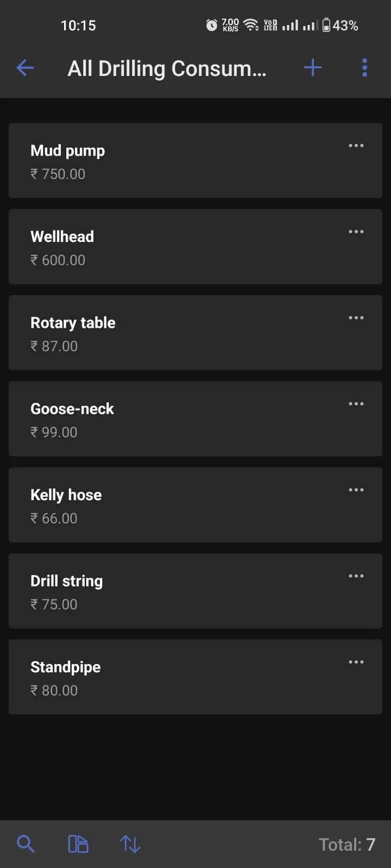Change the layout view icon
This screenshot has width=391, height=868.
pos(78,844)
